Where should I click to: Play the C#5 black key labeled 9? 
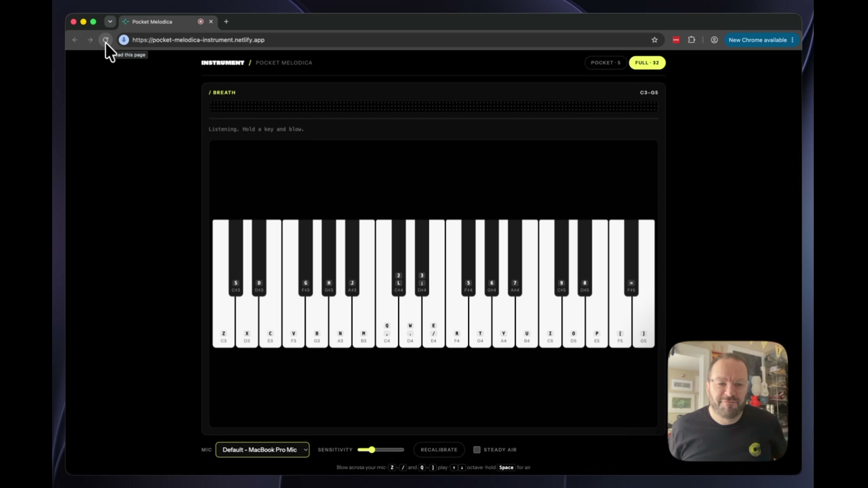pyautogui.click(x=561, y=258)
